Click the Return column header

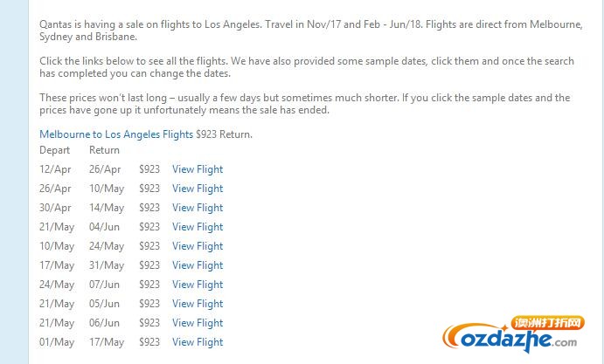(x=104, y=150)
